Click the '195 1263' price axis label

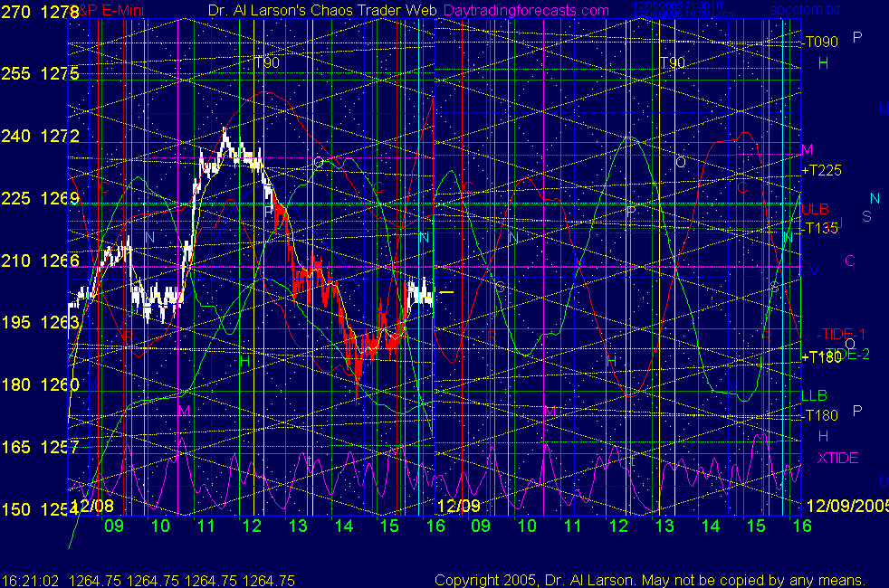[40, 322]
